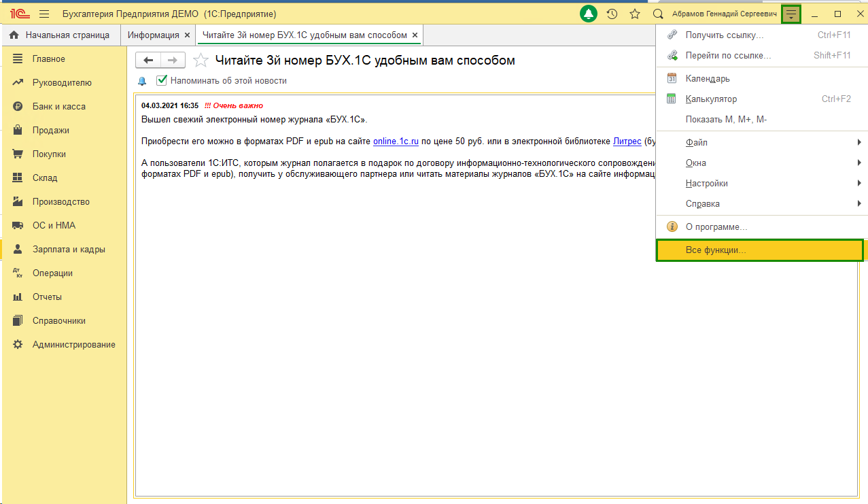Open the Банк и касса section

63,107
